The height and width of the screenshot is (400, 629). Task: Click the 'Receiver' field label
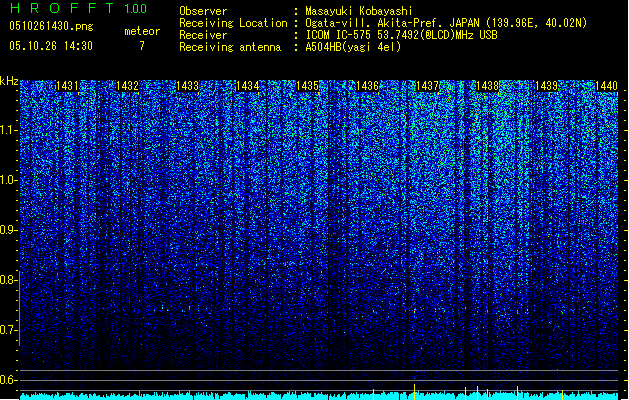click(203, 35)
